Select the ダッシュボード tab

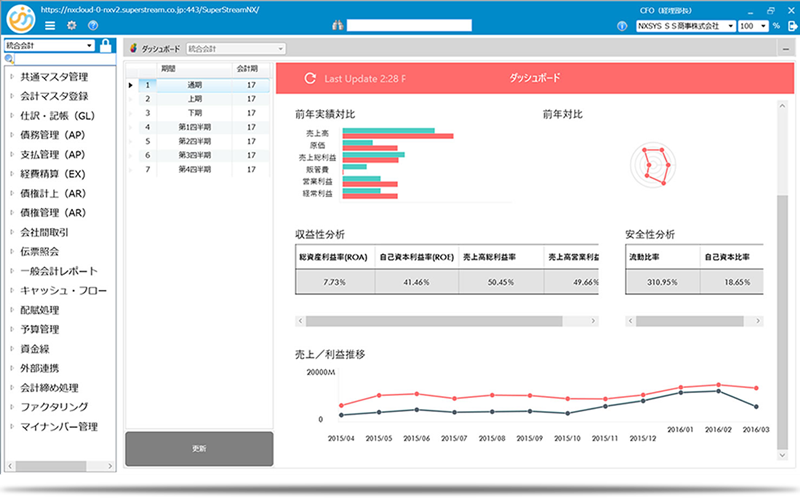[x=154, y=48]
